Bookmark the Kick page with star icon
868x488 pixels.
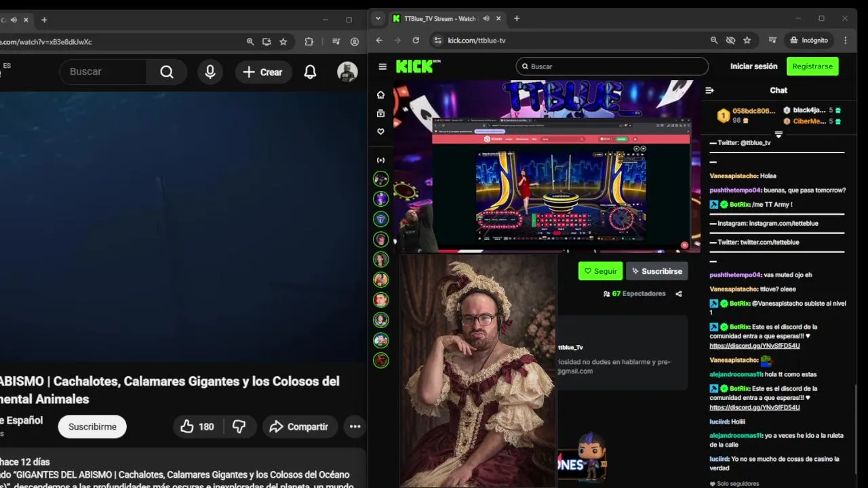(747, 40)
